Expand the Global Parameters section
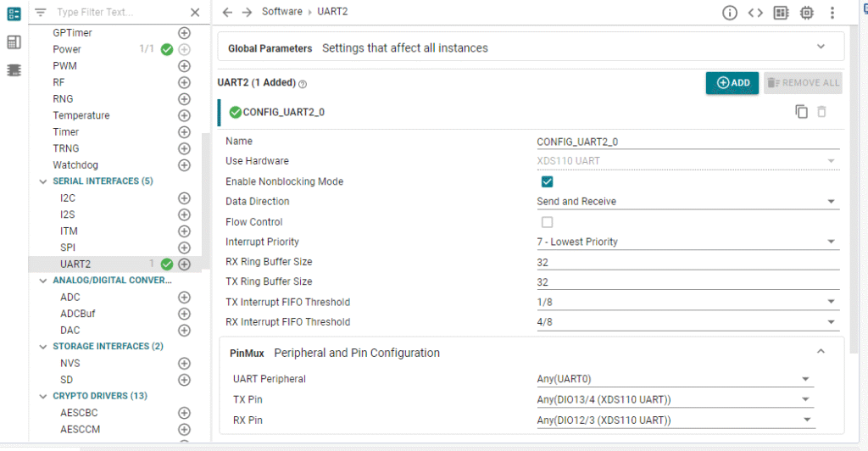 (820, 47)
